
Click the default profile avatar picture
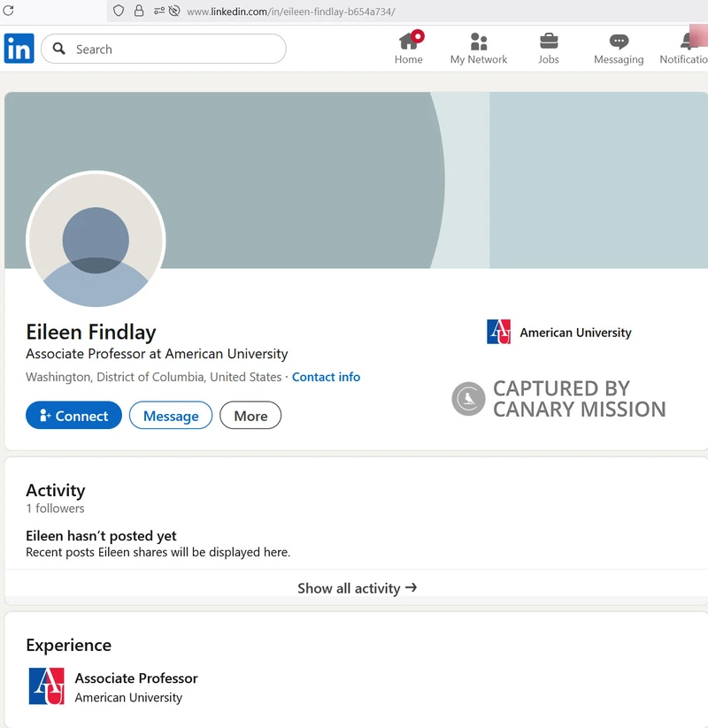click(x=96, y=239)
